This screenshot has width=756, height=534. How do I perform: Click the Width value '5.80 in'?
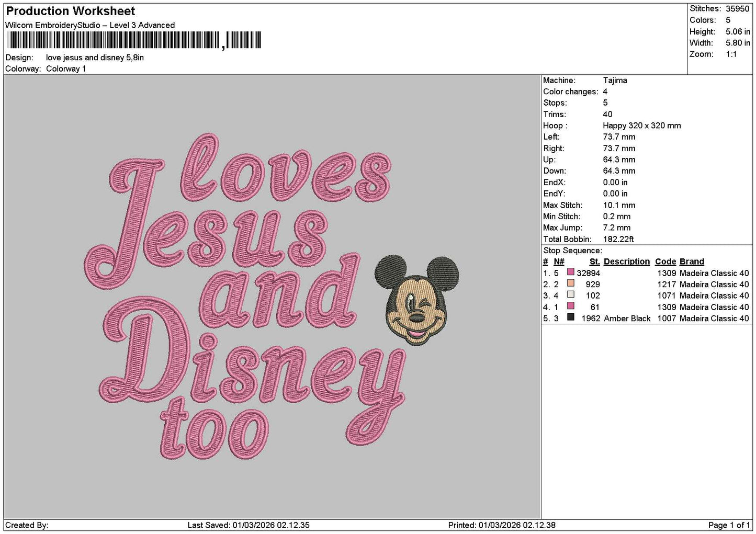pos(738,43)
